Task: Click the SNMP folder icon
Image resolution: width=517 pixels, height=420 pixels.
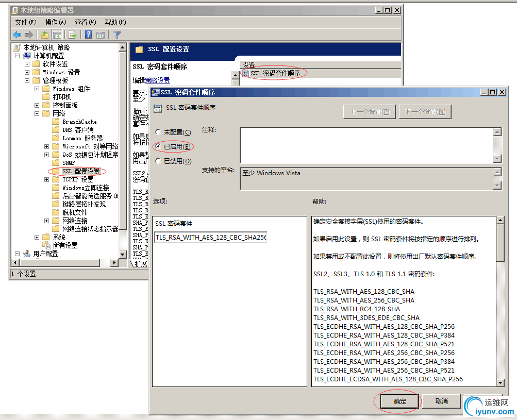Action: (56, 163)
